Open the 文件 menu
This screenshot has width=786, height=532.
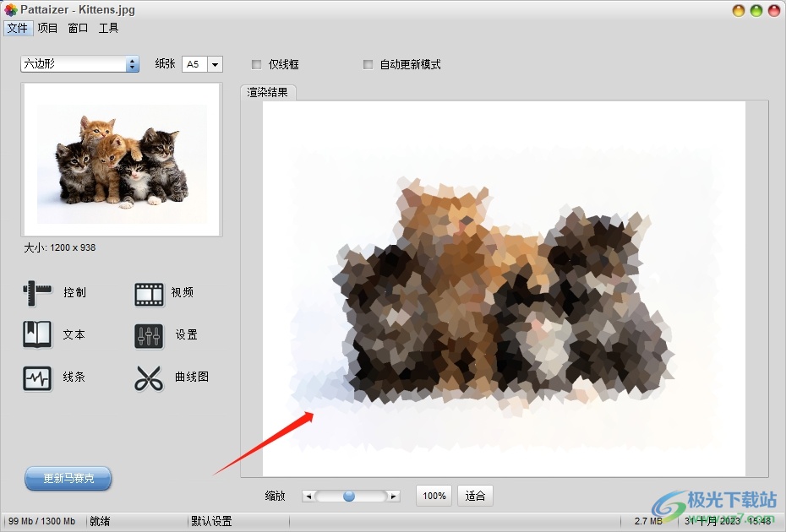[18, 28]
